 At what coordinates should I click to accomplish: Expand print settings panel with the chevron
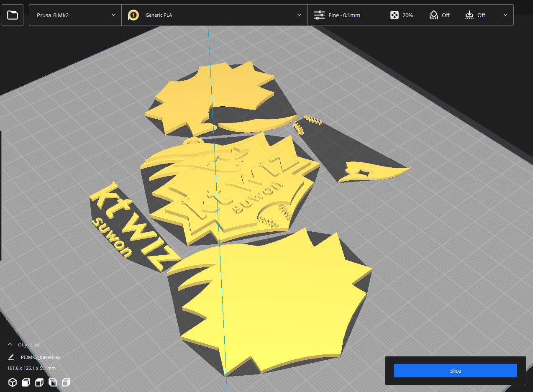(505, 15)
